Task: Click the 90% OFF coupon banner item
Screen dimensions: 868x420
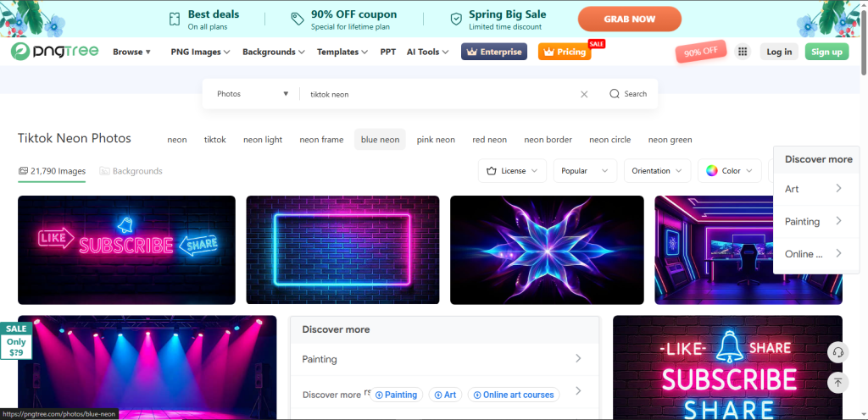Action: pos(344,19)
